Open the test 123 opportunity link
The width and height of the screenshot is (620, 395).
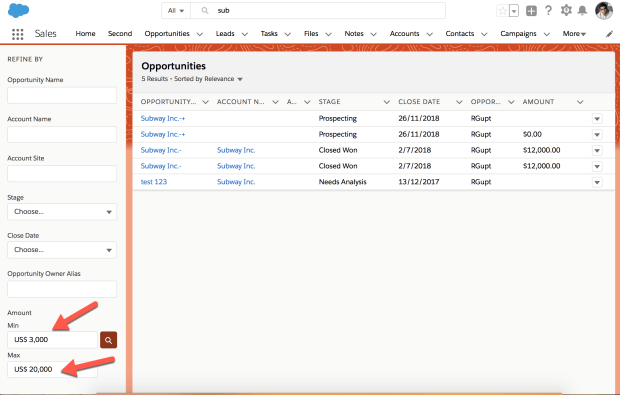point(154,182)
